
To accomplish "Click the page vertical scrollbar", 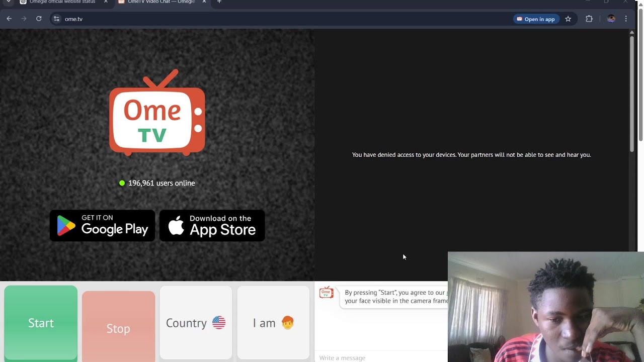I will click(x=632, y=93).
